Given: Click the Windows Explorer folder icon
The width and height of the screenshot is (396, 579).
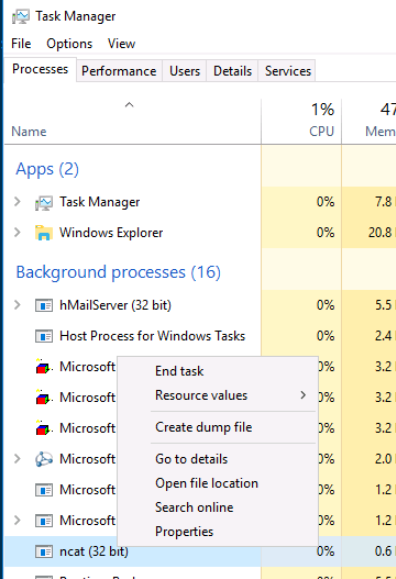Looking at the screenshot, I should (x=44, y=233).
